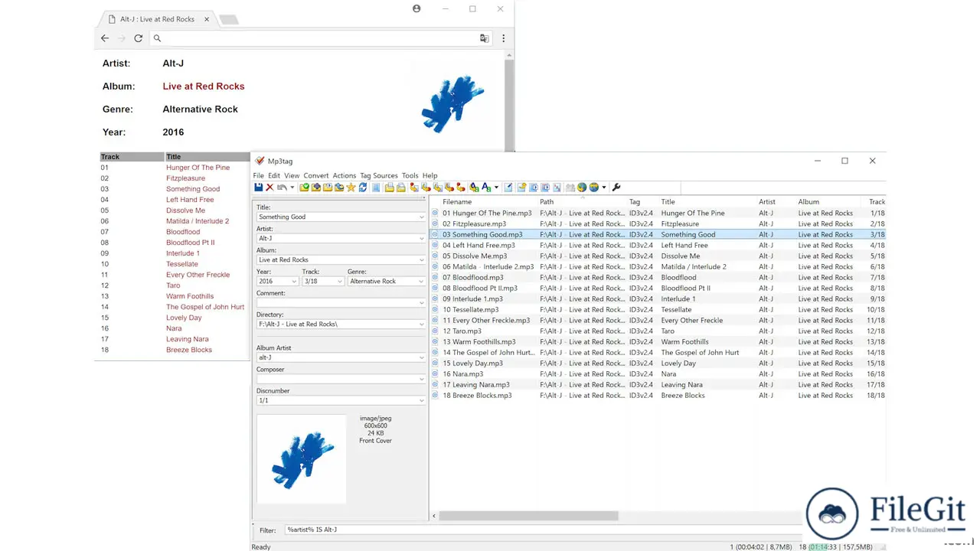The height and width of the screenshot is (551, 980).
Task: Open the undo history dropdown arrow
Action: 292,187
